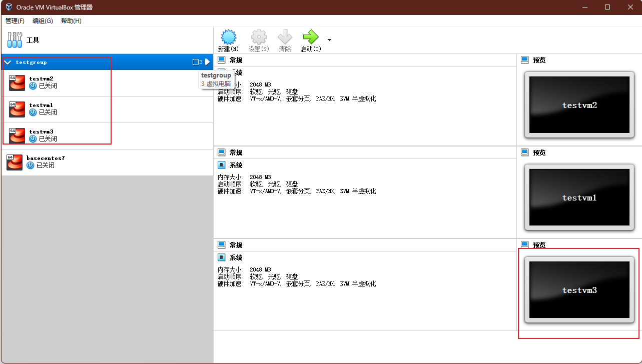Click the testgroup enter-group arrow
Screen dimensions: 642x364
point(208,62)
